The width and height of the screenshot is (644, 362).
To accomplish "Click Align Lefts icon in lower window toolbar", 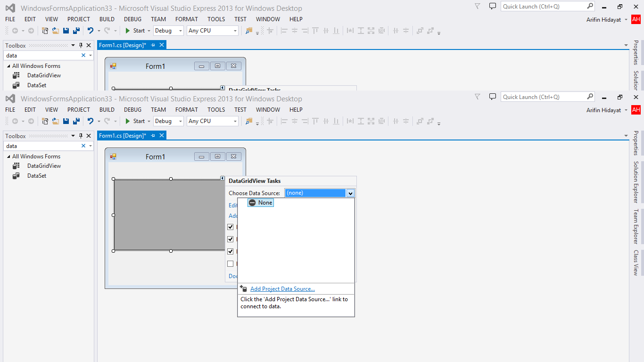I will 284,121.
